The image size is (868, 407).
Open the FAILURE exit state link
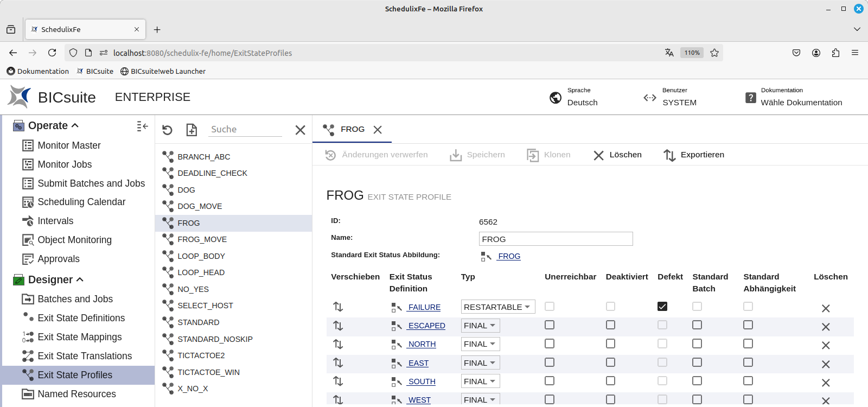424,307
